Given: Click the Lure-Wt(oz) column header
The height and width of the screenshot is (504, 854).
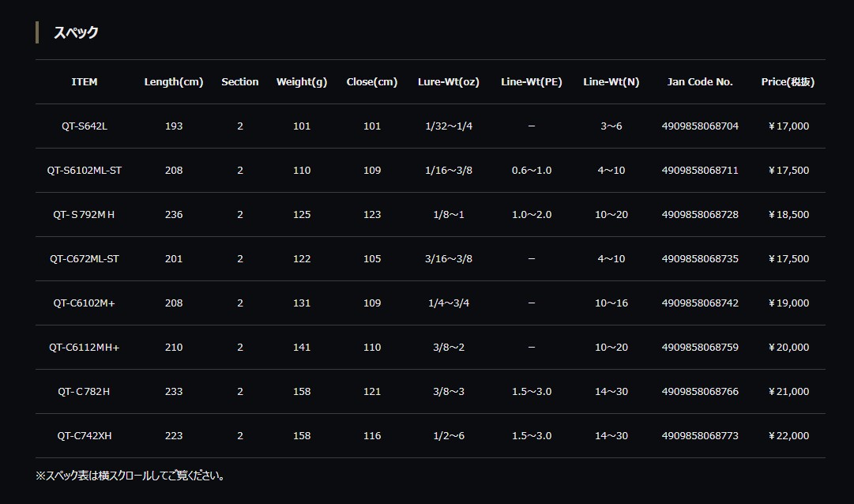Looking at the screenshot, I should click(448, 82).
